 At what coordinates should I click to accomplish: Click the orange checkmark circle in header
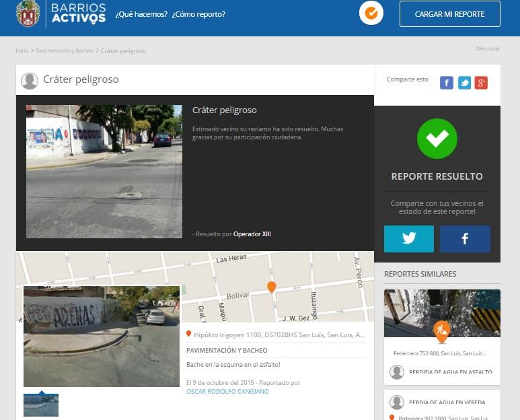point(371,13)
